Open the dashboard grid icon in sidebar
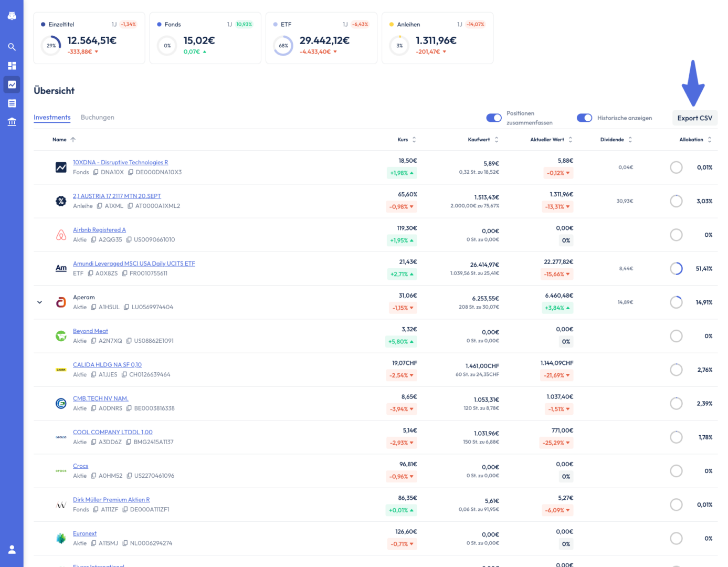This screenshot has width=728, height=567. pyautogui.click(x=12, y=66)
